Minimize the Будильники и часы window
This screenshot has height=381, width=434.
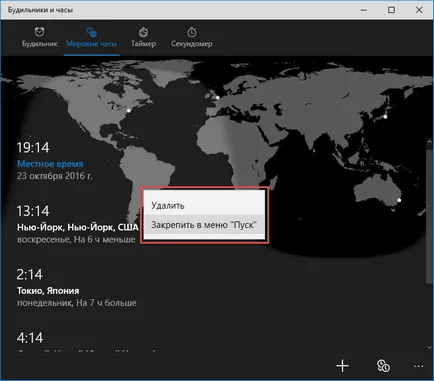click(x=364, y=10)
